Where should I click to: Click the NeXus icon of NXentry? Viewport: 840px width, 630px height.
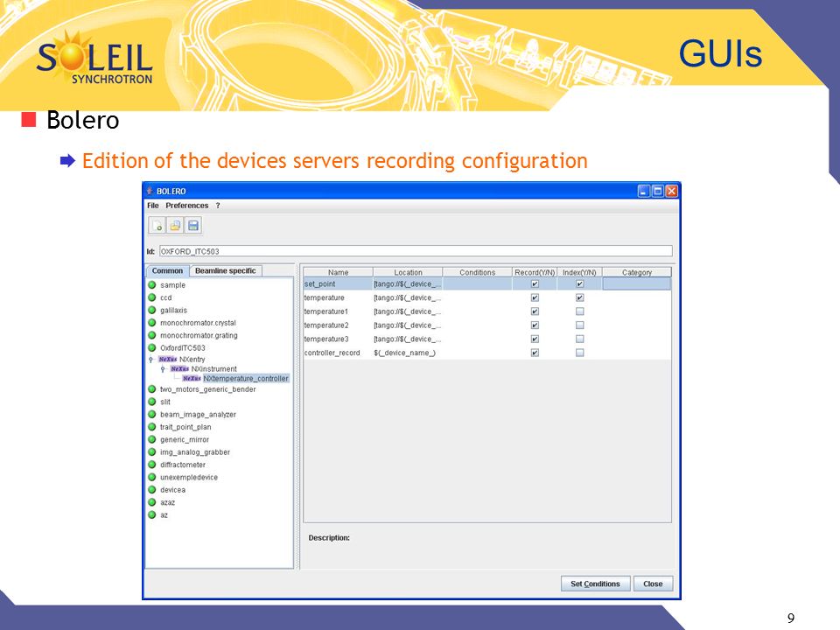(x=168, y=359)
